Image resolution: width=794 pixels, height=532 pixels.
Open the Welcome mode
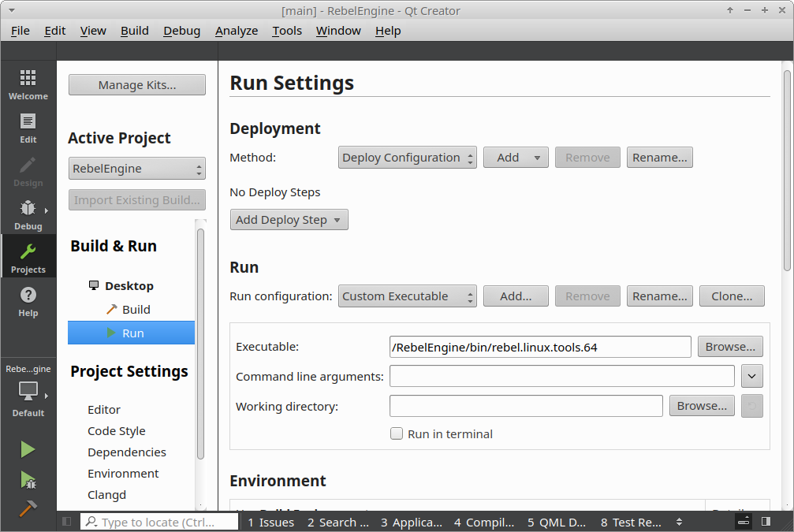[x=28, y=84]
